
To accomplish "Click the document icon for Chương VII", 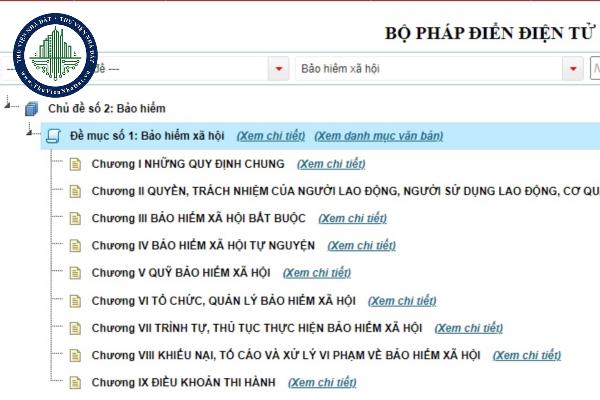I will 75,328.
